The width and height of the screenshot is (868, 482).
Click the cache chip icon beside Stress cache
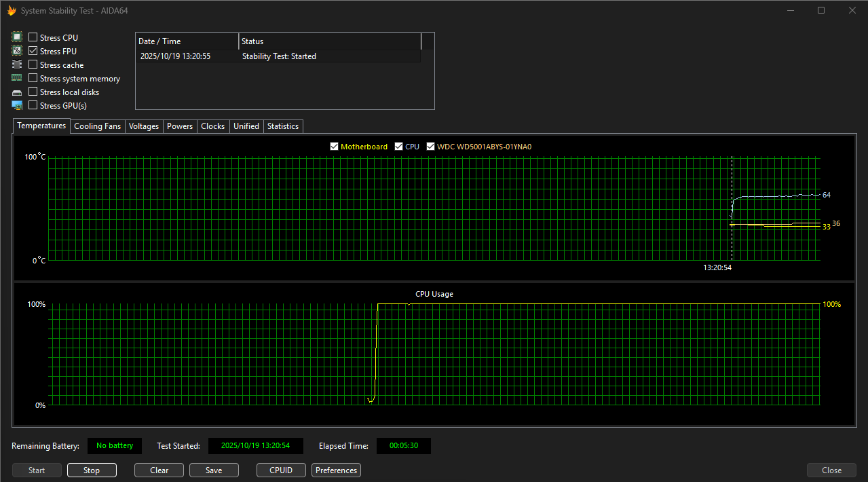coord(17,64)
